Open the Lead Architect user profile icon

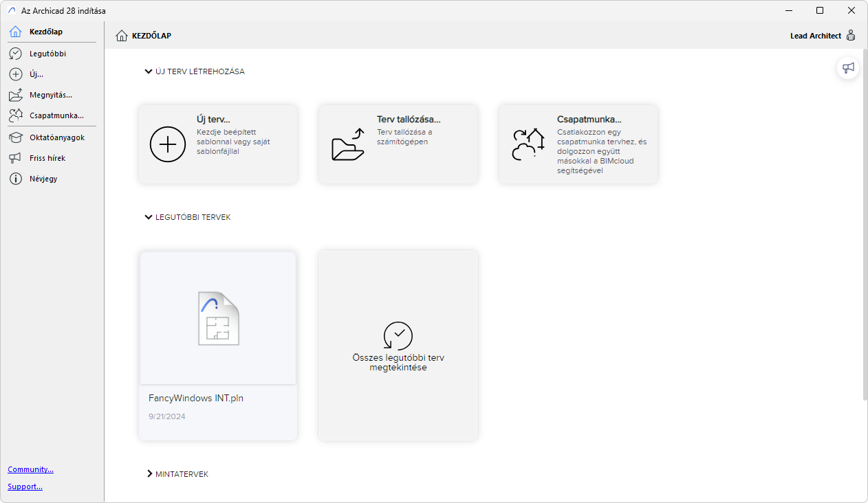tap(851, 36)
